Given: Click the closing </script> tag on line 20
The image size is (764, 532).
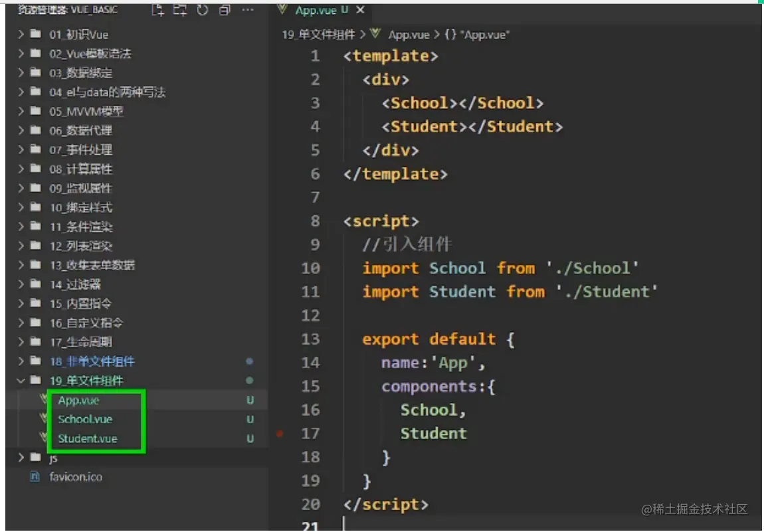Looking at the screenshot, I should (x=385, y=505).
